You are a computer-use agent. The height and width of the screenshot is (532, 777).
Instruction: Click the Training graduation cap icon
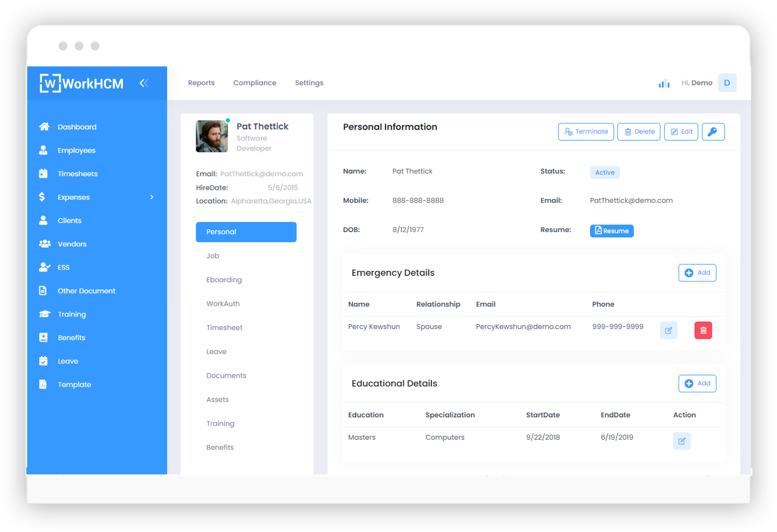point(44,314)
